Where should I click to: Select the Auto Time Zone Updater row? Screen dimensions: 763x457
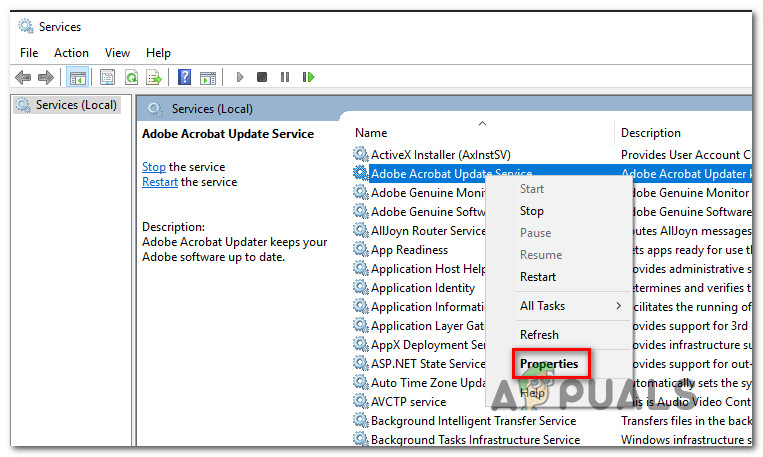428,383
